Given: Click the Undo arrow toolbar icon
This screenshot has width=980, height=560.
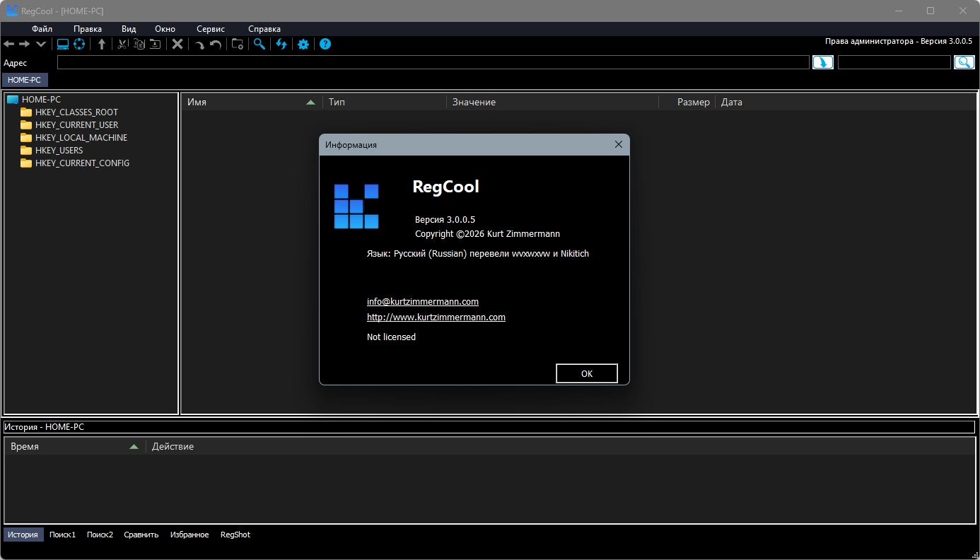Looking at the screenshot, I should tap(216, 45).
